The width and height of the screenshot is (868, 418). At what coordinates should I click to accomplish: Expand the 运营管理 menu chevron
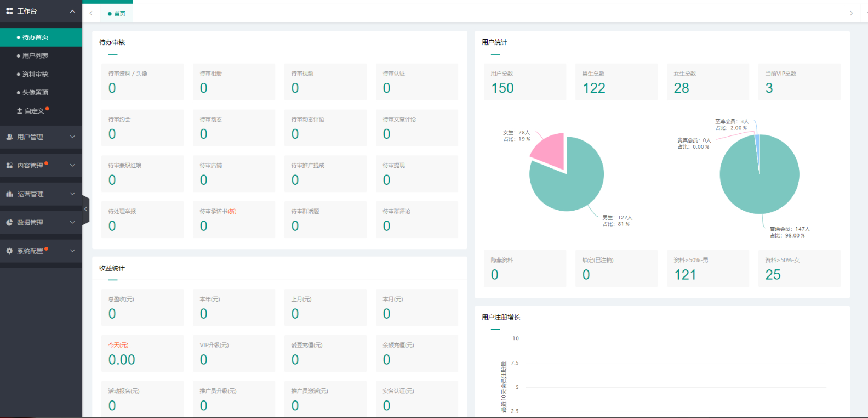coord(72,194)
